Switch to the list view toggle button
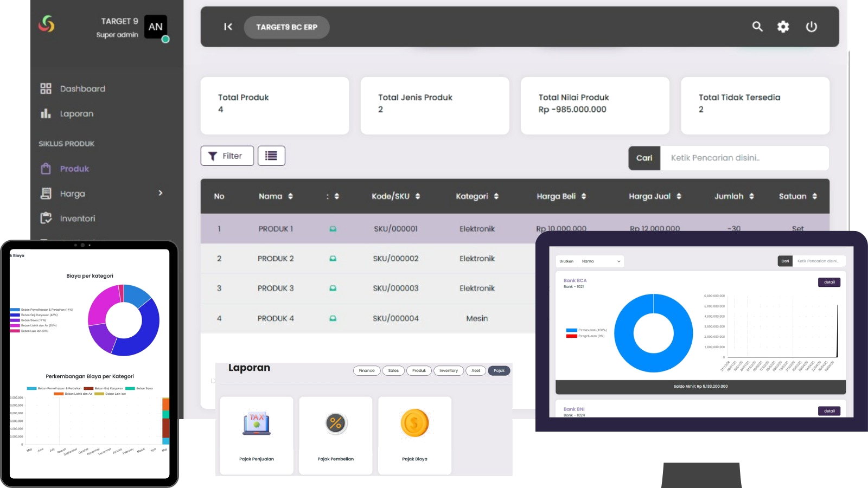 (271, 156)
